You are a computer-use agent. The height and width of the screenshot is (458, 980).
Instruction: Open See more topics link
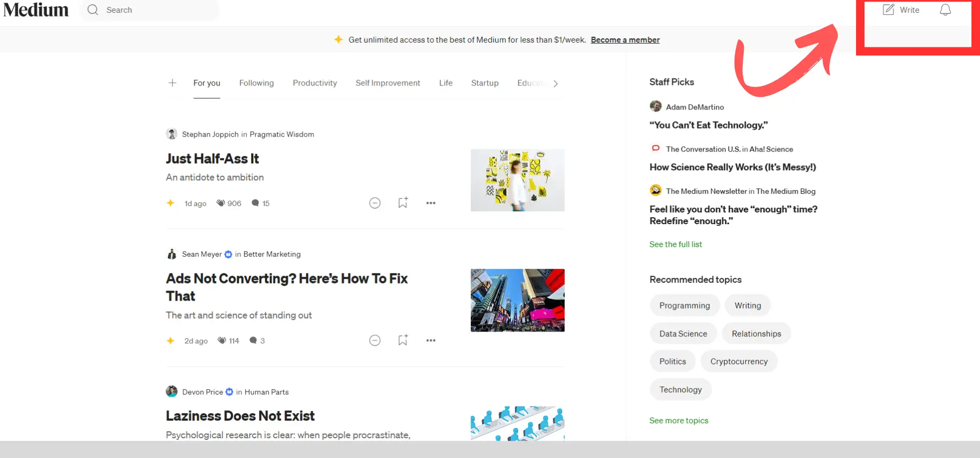pyautogui.click(x=679, y=421)
